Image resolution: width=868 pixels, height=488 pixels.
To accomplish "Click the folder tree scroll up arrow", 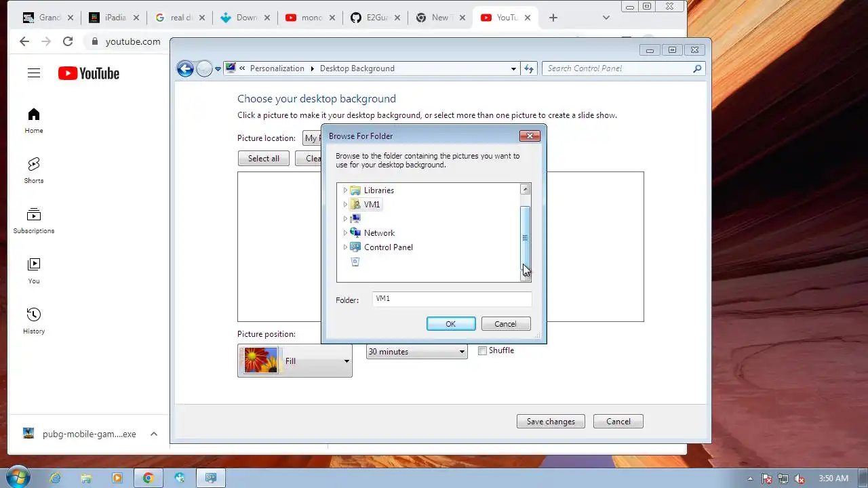I will coord(525,190).
